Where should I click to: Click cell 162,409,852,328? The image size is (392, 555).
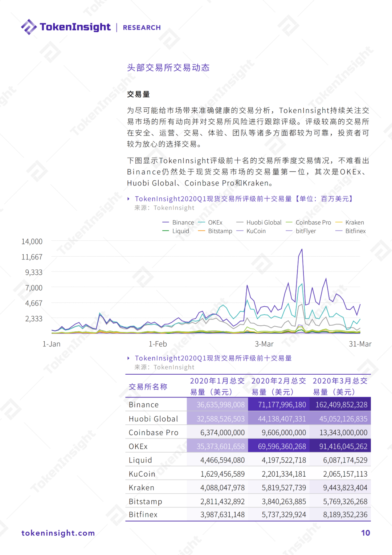(340, 405)
